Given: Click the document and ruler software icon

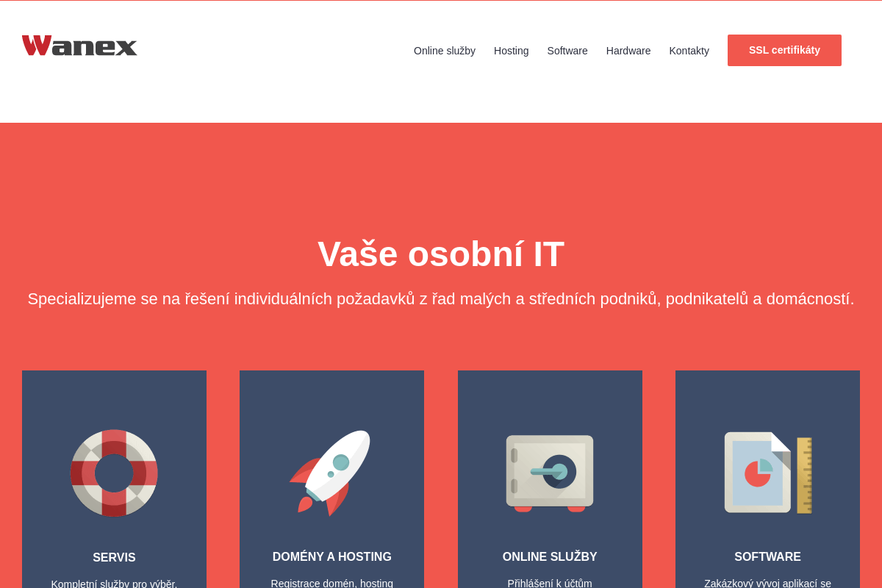Looking at the screenshot, I should [x=768, y=473].
